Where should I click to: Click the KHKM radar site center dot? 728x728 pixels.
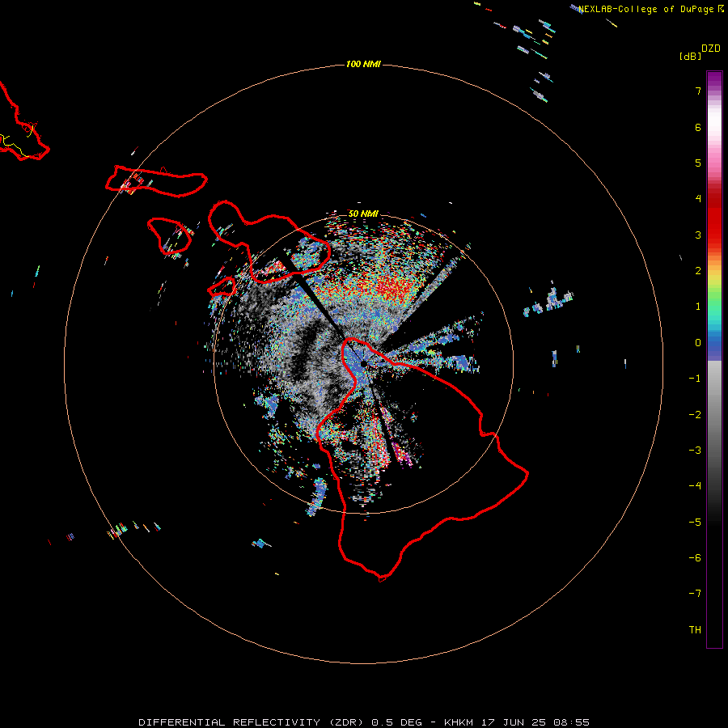coord(363,364)
